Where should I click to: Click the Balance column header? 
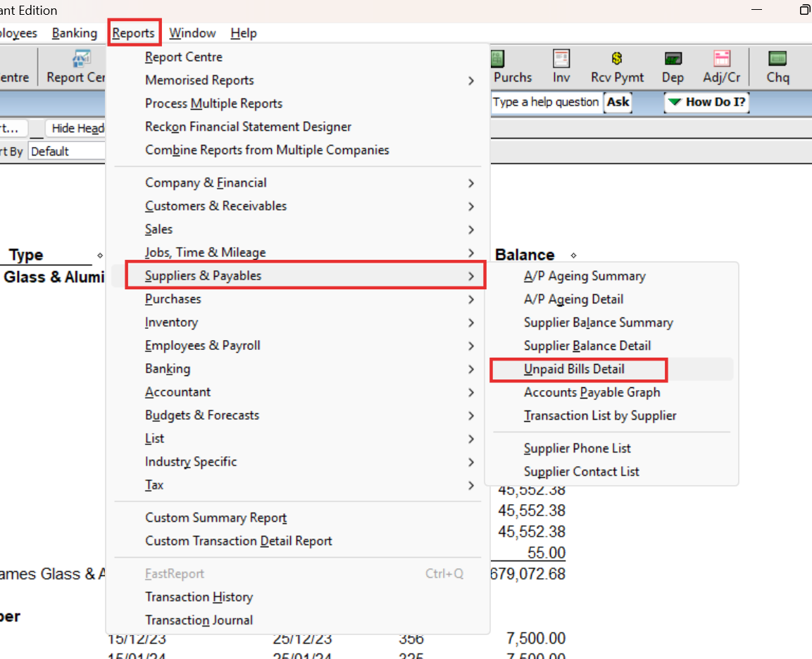(x=525, y=255)
